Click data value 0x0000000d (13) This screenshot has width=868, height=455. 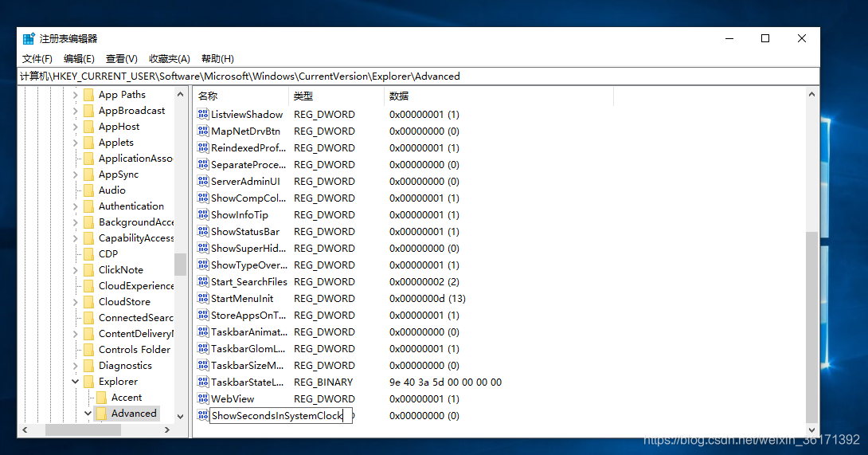(428, 299)
